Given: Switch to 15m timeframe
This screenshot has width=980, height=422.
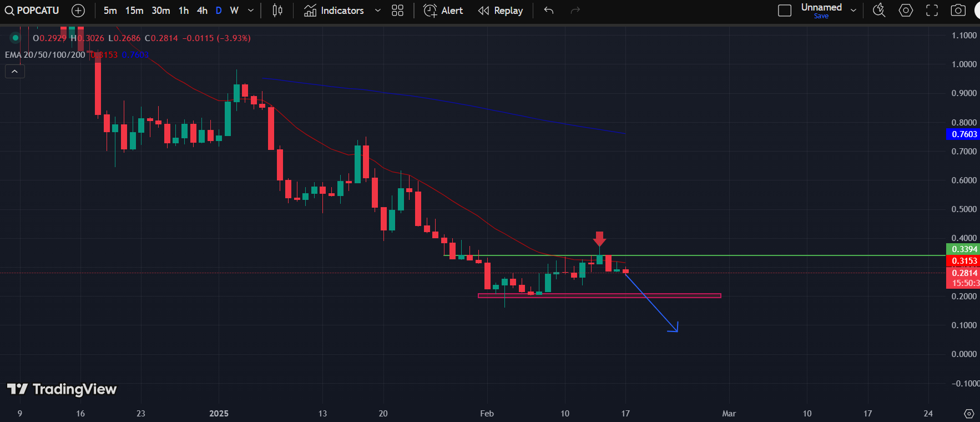Looking at the screenshot, I should point(134,11).
